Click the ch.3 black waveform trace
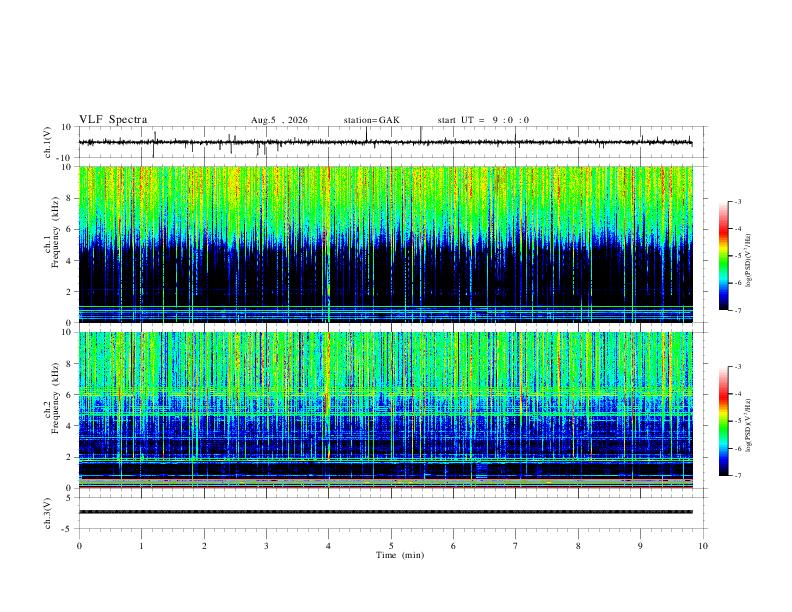Image resolution: width=792 pixels, height=612 pixels. tap(386, 512)
